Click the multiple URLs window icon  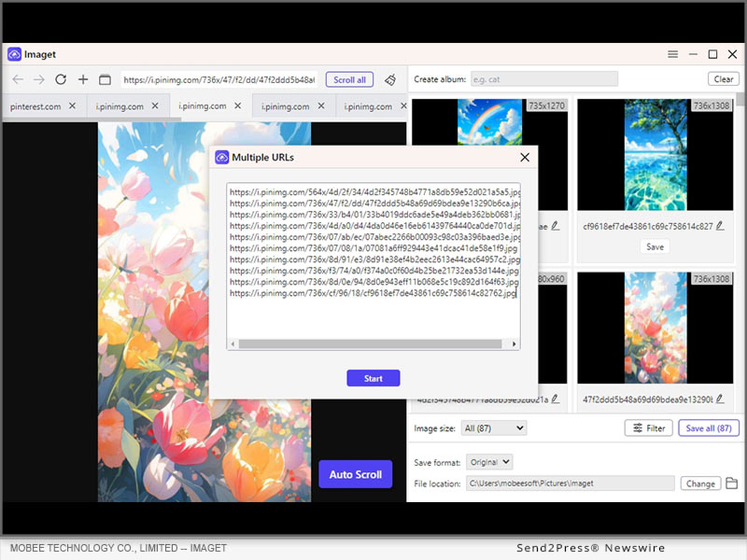(x=105, y=80)
